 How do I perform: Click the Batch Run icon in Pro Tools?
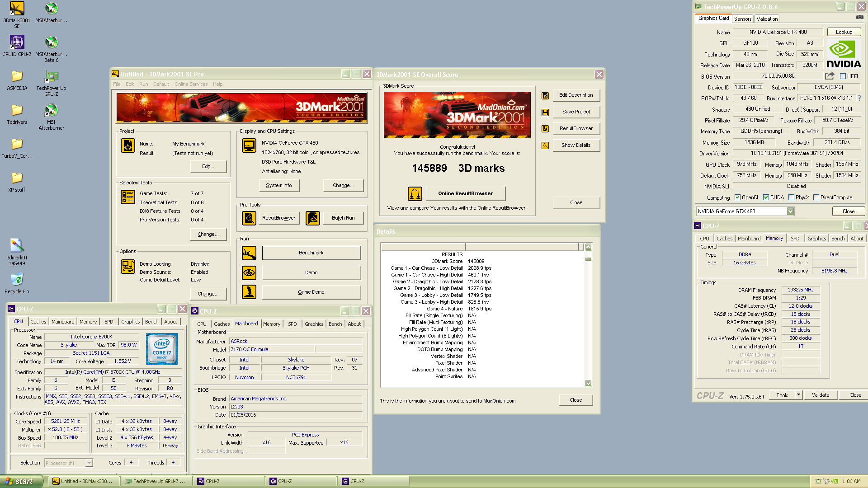(313, 218)
